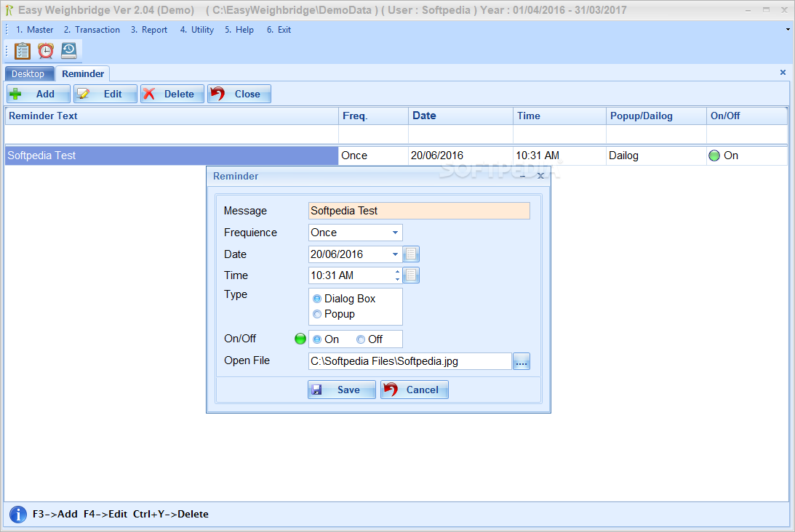The image size is (795, 532).
Task: Cancel the reminder dialog
Action: coord(415,390)
